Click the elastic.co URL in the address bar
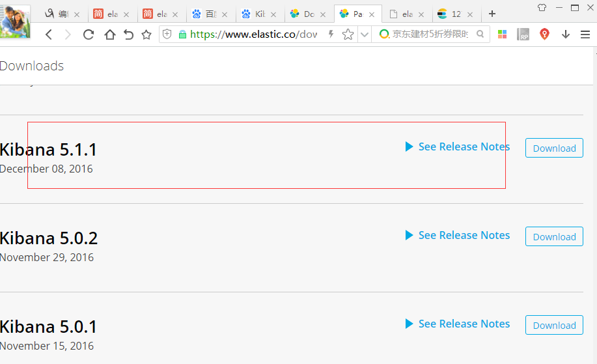This screenshot has width=597, height=364. tap(253, 35)
